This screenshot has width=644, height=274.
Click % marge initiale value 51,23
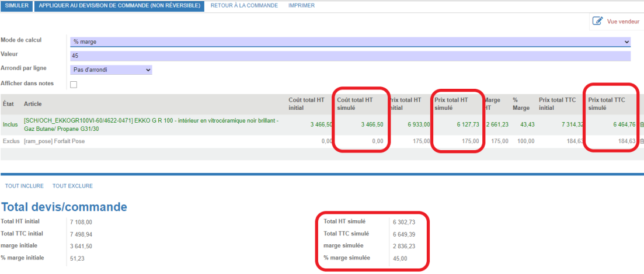77,258
